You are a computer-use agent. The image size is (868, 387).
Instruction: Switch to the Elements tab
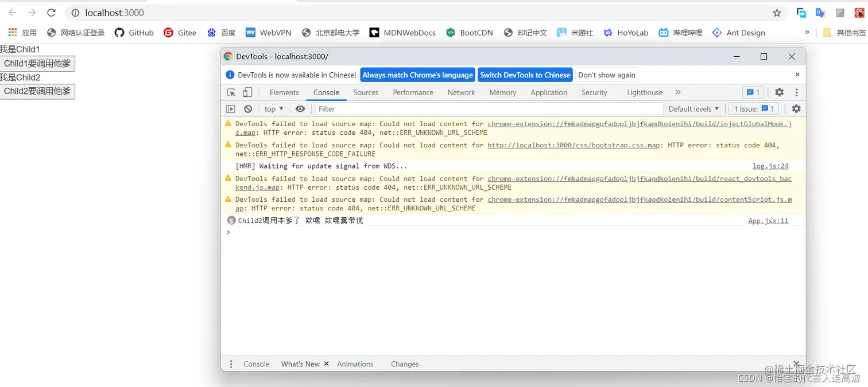tap(284, 92)
